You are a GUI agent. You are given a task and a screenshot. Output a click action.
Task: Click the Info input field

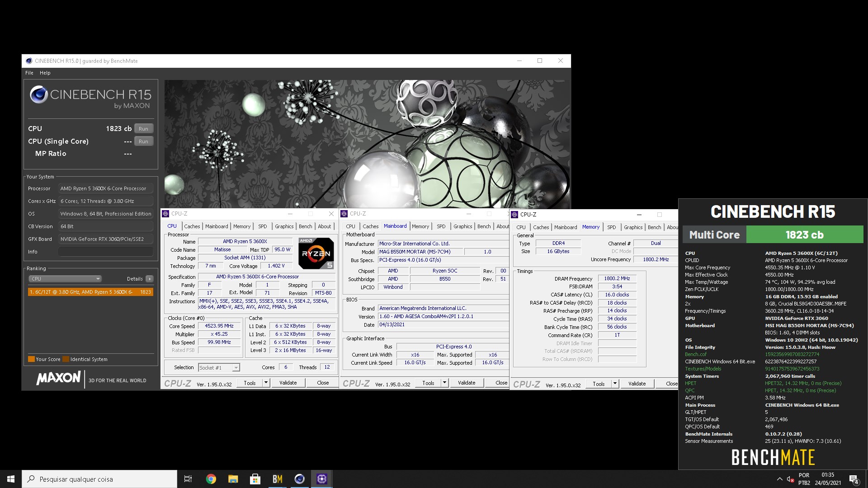[106, 252]
